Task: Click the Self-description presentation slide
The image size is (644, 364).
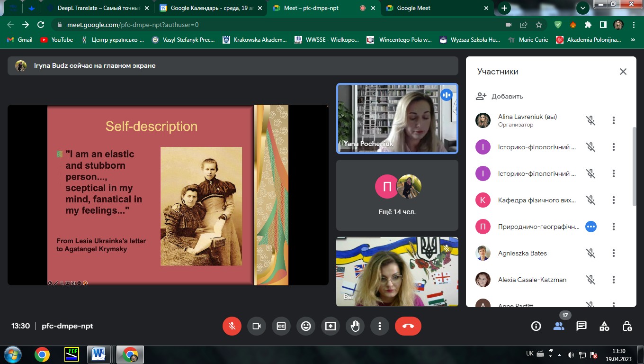Action: pos(168,195)
